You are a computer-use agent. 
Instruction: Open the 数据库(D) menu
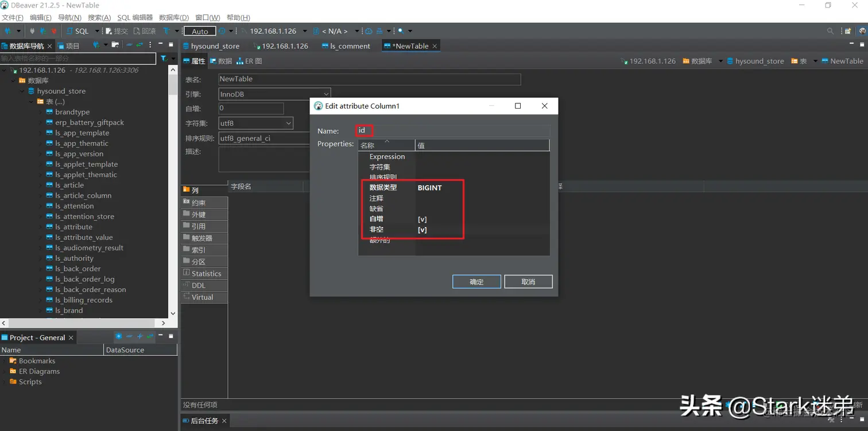pyautogui.click(x=173, y=18)
